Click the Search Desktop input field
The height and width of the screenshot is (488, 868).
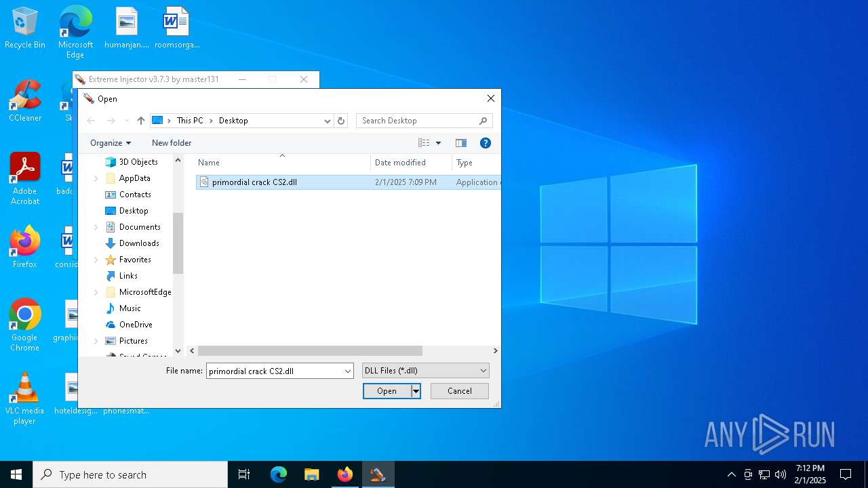tap(417, 121)
